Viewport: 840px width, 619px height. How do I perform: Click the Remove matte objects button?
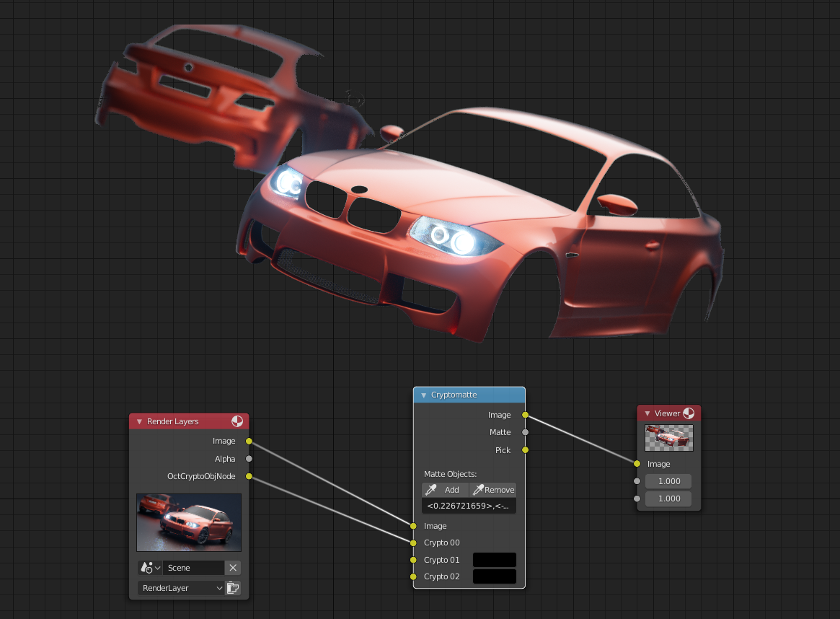(493, 490)
